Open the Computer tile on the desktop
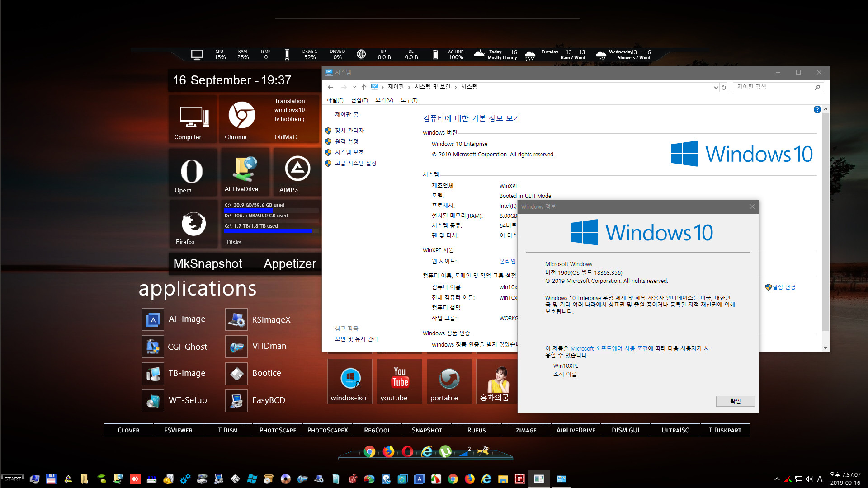 coord(193,120)
